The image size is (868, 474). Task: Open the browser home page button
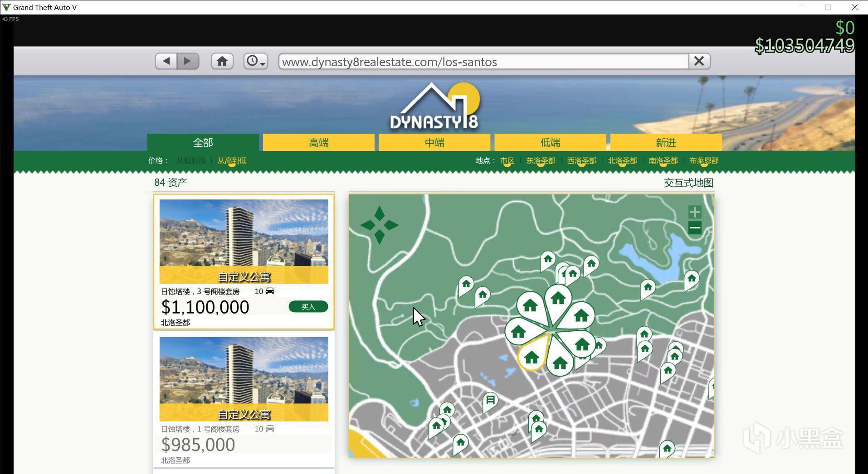tap(222, 61)
